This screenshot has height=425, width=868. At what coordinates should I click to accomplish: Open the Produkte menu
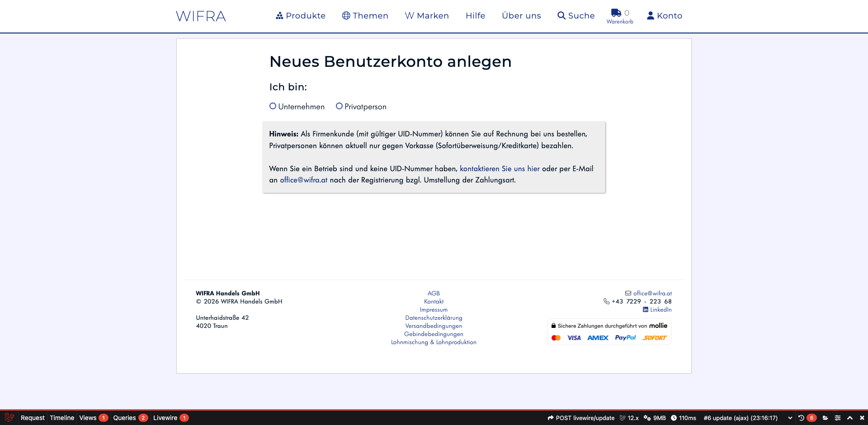point(301,15)
